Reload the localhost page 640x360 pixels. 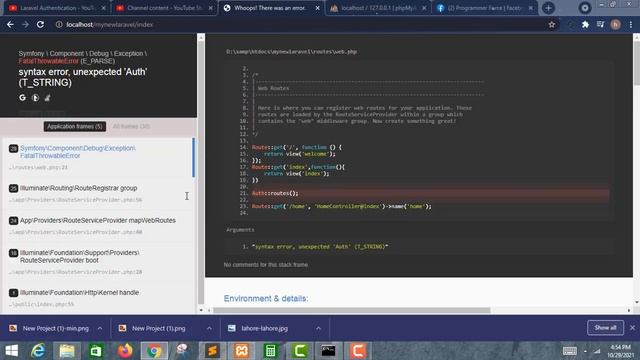click(40, 24)
